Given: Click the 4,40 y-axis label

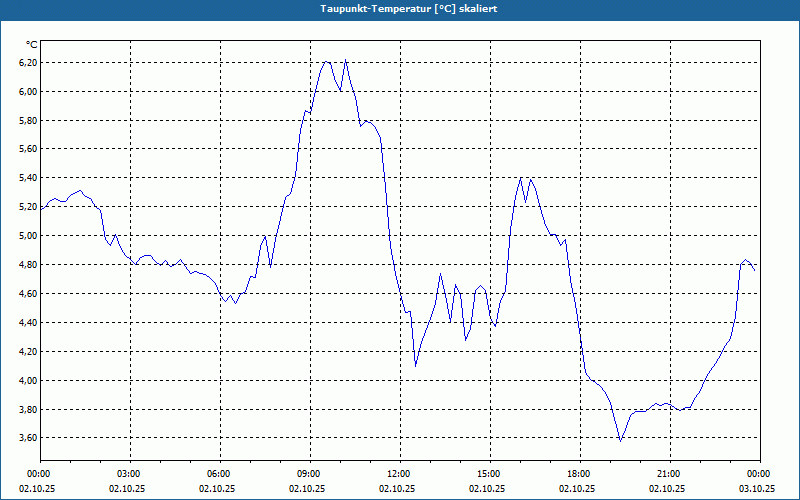Looking at the screenshot, I should (28, 323).
